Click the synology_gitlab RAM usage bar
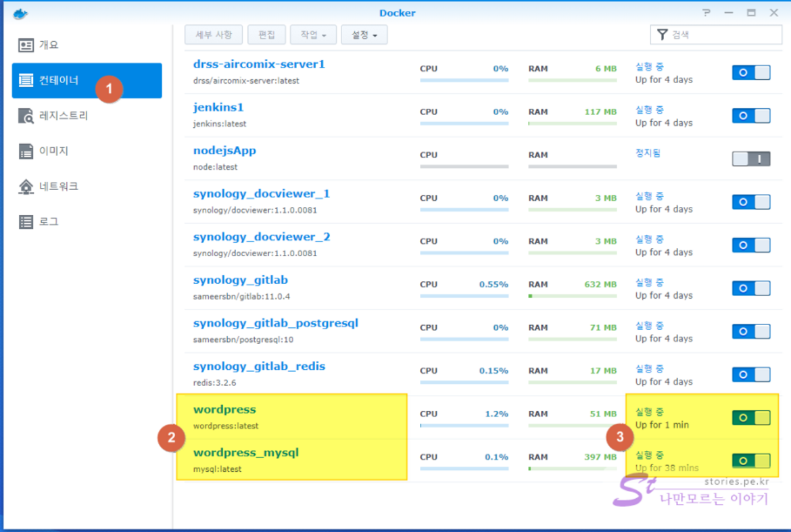This screenshot has width=791, height=532. click(x=572, y=295)
